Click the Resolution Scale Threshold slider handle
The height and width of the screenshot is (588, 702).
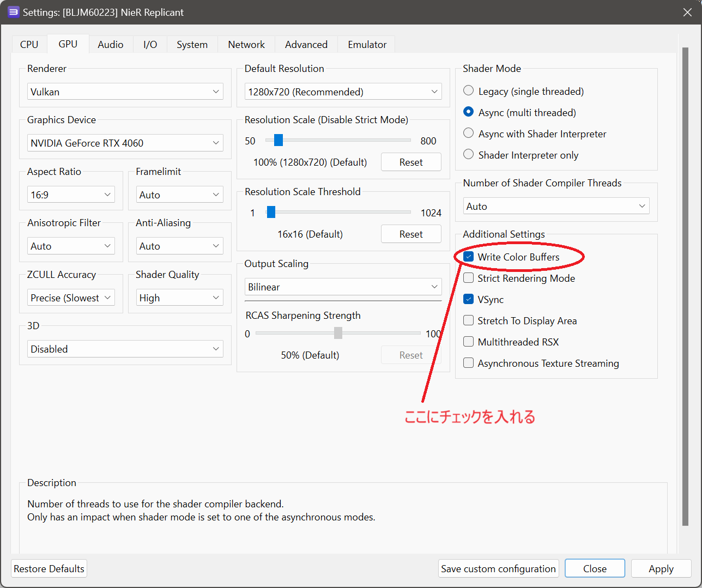[x=271, y=212]
